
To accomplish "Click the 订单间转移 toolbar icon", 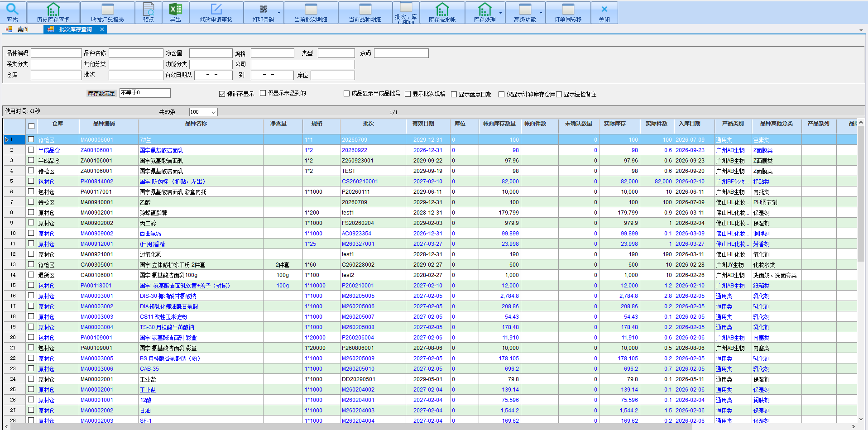I will click(568, 13).
